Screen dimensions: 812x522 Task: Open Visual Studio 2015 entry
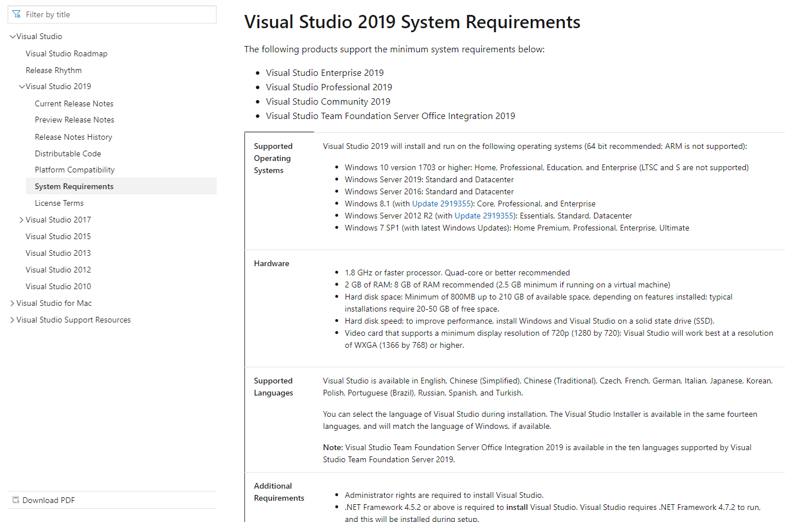click(58, 236)
